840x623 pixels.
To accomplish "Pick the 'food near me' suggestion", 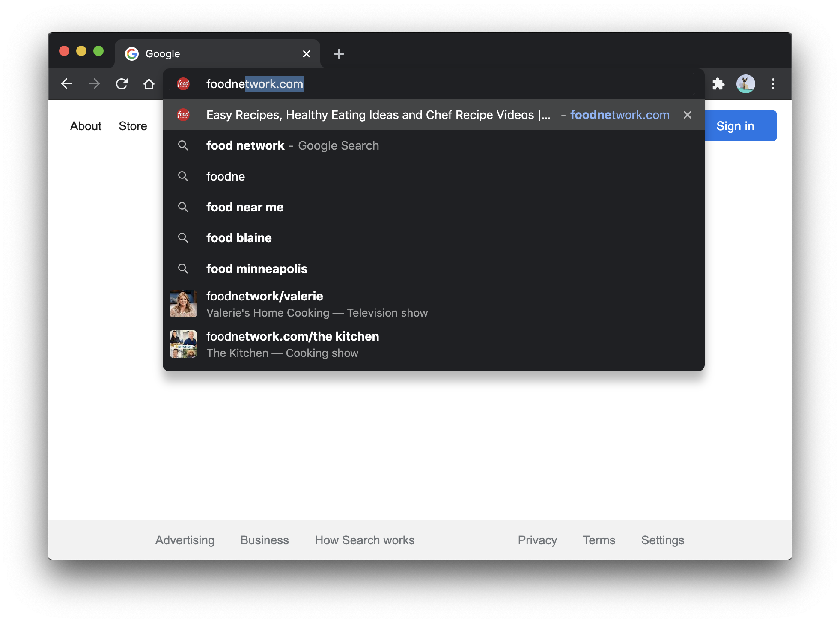I will [x=434, y=207].
